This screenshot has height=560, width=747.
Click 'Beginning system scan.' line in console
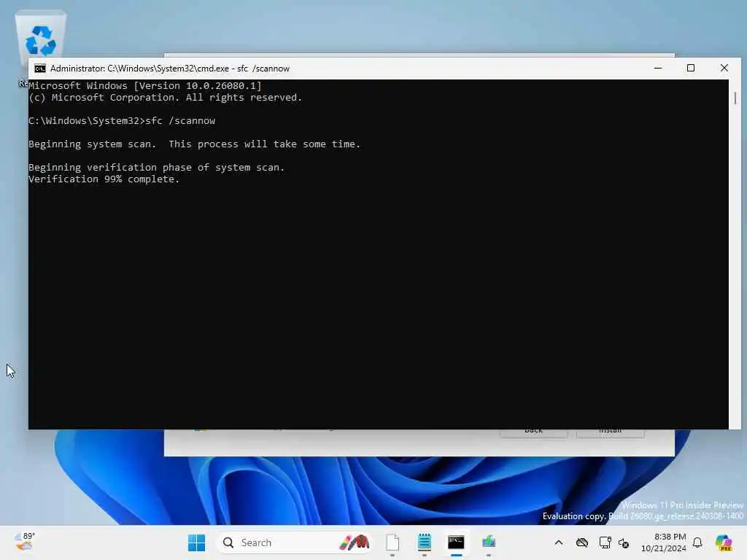tap(194, 144)
